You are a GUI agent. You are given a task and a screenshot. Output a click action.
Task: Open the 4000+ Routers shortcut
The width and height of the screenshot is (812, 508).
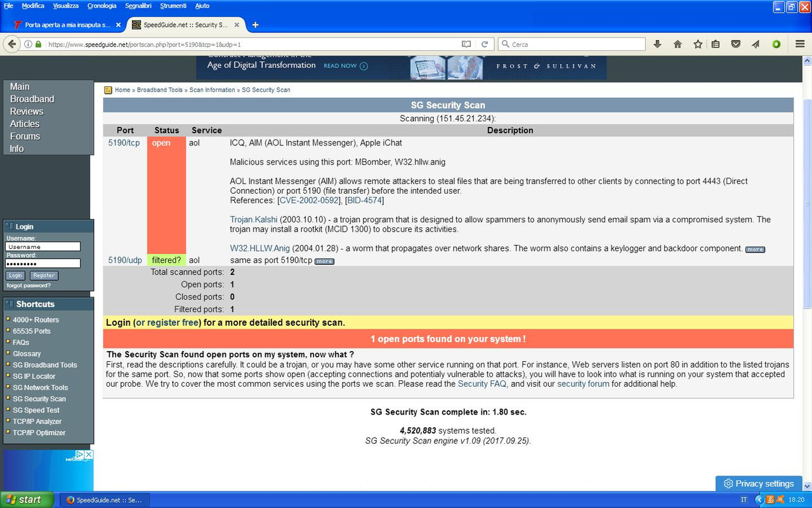pyautogui.click(x=36, y=320)
